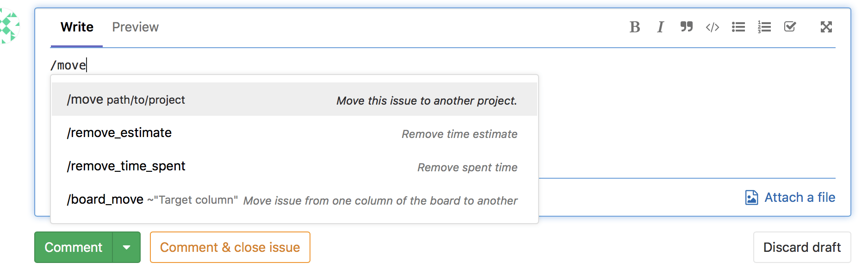Click the image attachment icon
Viewport: 868px width, 275px height.
point(752,197)
